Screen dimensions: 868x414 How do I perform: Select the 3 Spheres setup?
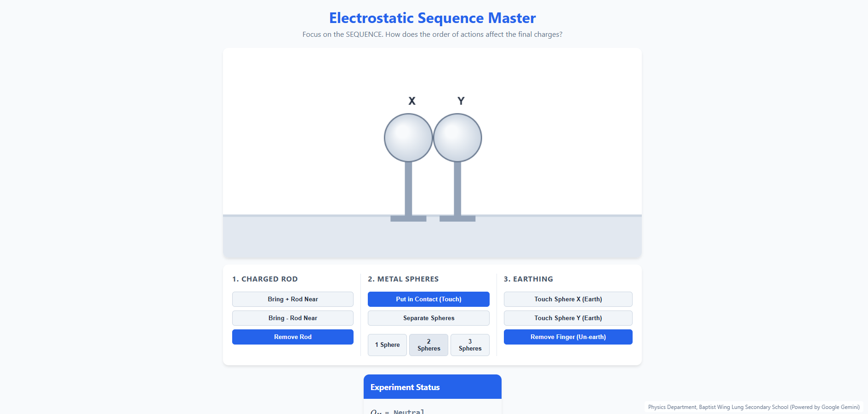coord(470,345)
